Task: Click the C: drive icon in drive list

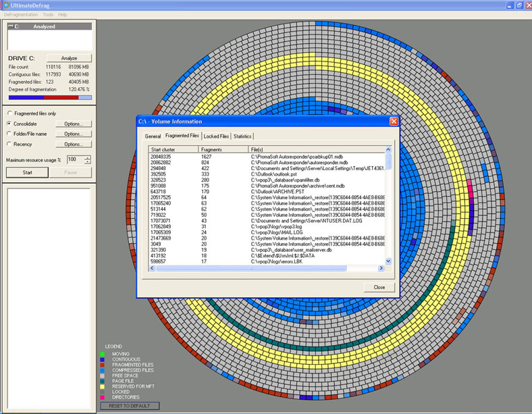Action: coord(11,26)
